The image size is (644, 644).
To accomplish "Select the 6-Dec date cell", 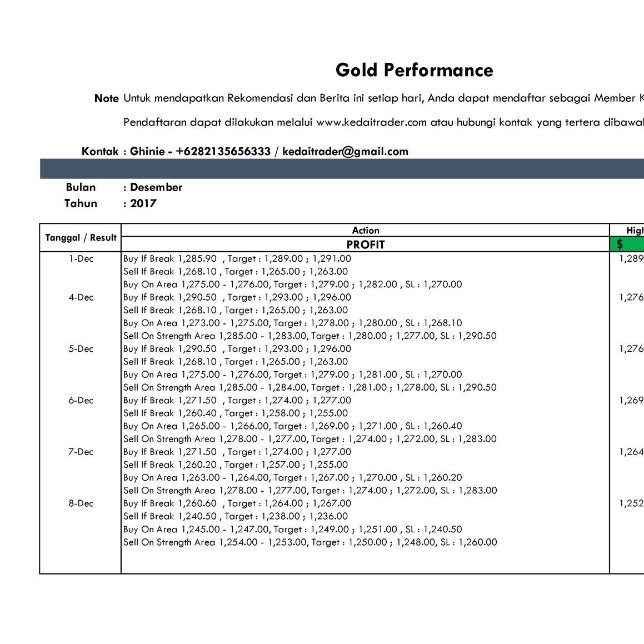I will 81,400.
